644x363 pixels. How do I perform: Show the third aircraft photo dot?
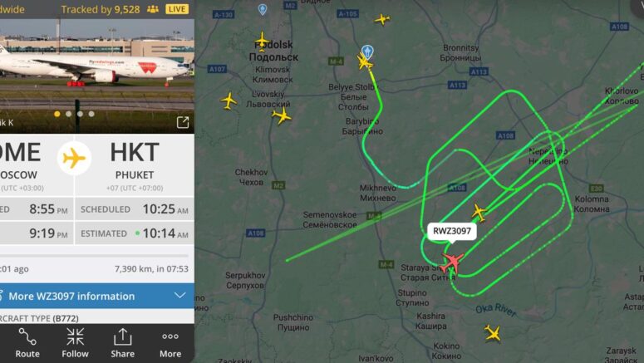tap(80, 114)
